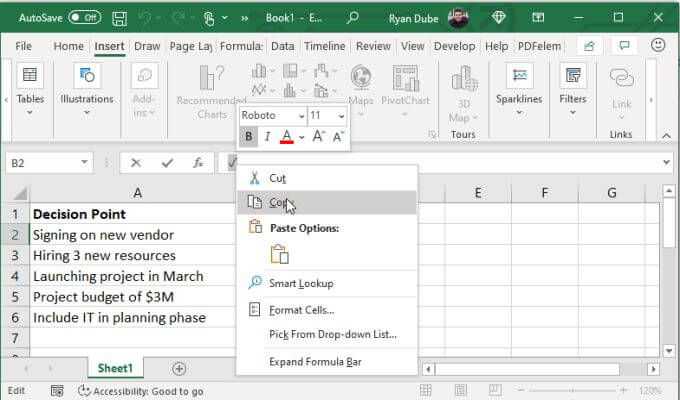680x400 pixels.
Task: Open the Name Box dropdown for B2
Action: coord(85,163)
